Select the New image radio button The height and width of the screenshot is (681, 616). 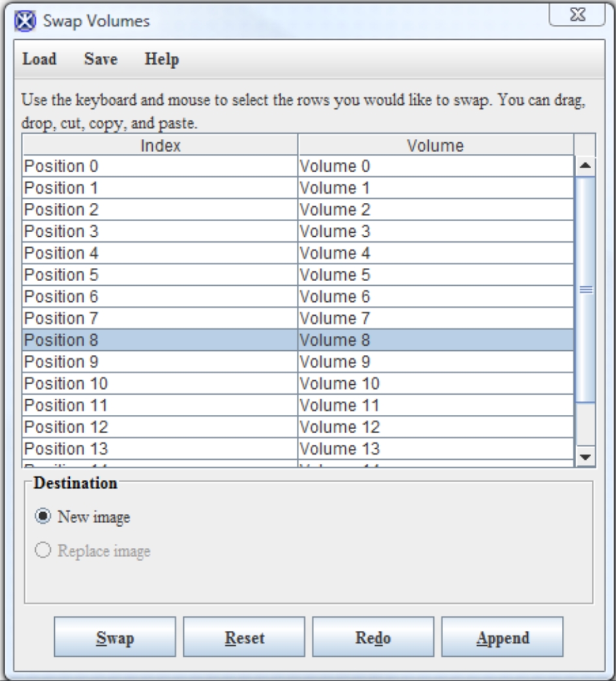(x=42, y=518)
